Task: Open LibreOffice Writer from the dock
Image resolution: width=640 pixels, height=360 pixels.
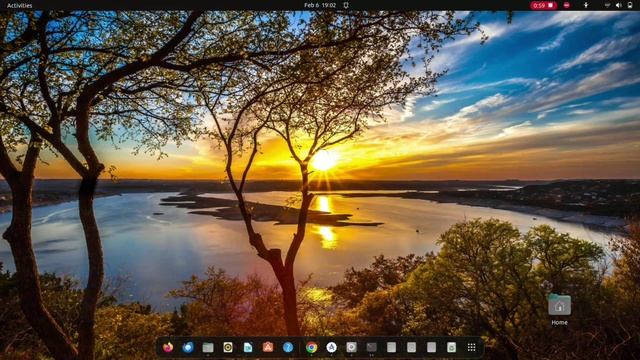Action: click(248, 347)
